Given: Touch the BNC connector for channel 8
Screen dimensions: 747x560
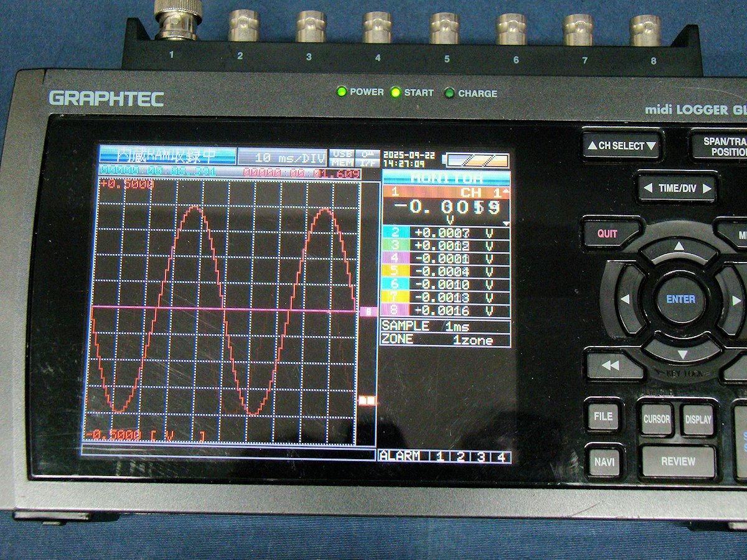Looking at the screenshot, I should click(645, 30).
